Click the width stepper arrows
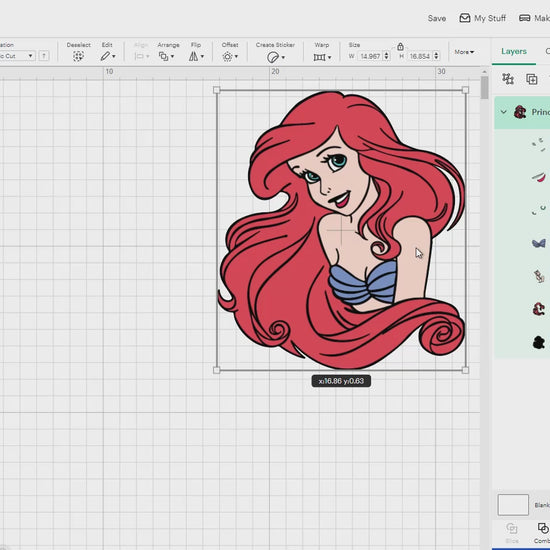550x550 pixels. [386, 56]
